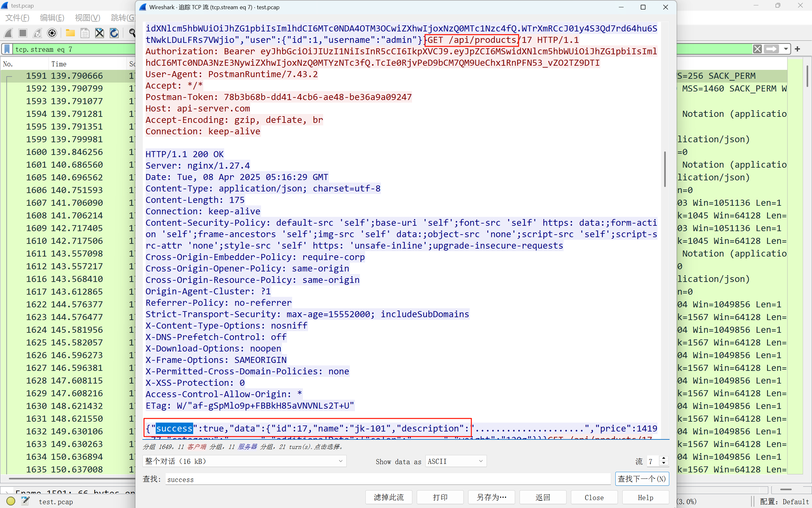
Task: Click the Content-Length: 175 line
Action: coord(195,200)
